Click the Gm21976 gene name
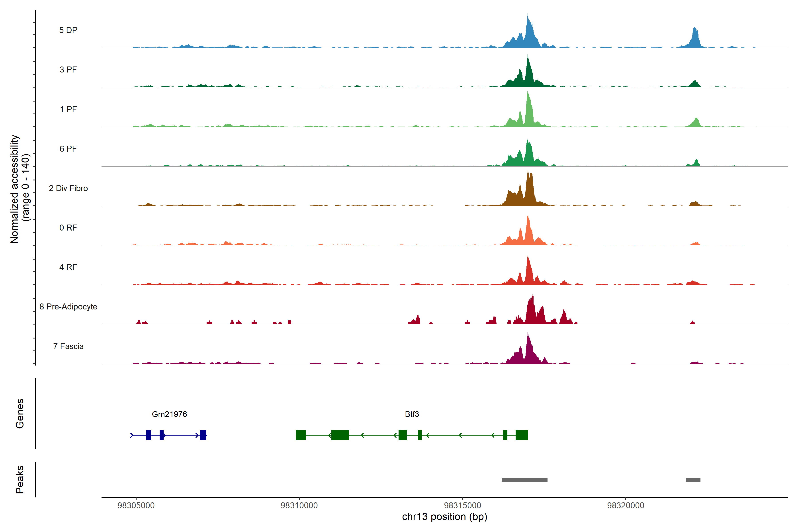The width and height of the screenshot is (798, 532). click(x=169, y=414)
